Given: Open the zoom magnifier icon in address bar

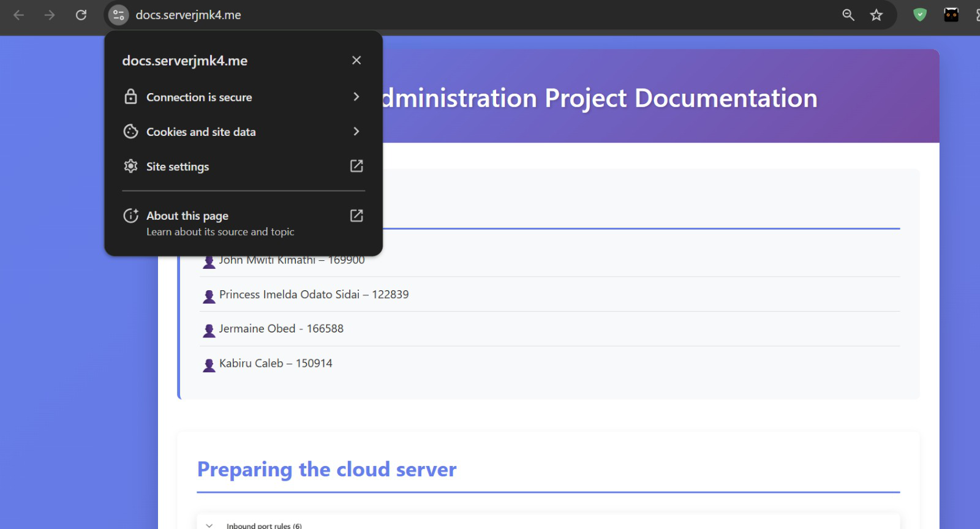Looking at the screenshot, I should [848, 15].
